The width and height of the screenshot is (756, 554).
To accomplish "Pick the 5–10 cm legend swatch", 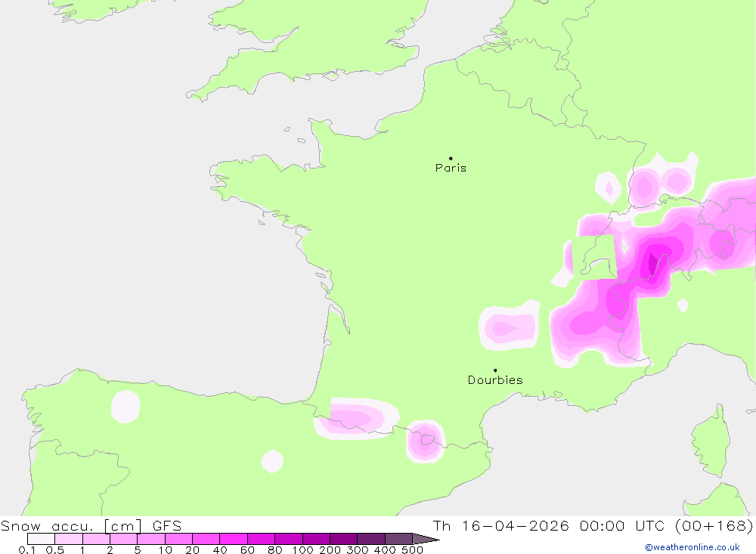I will tap(151, 539).
